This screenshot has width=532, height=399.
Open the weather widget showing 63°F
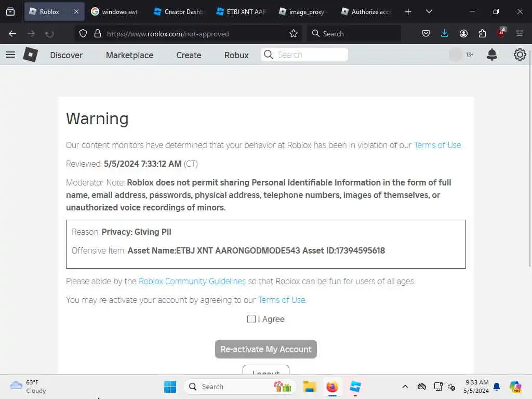click(x=28, y=387)
